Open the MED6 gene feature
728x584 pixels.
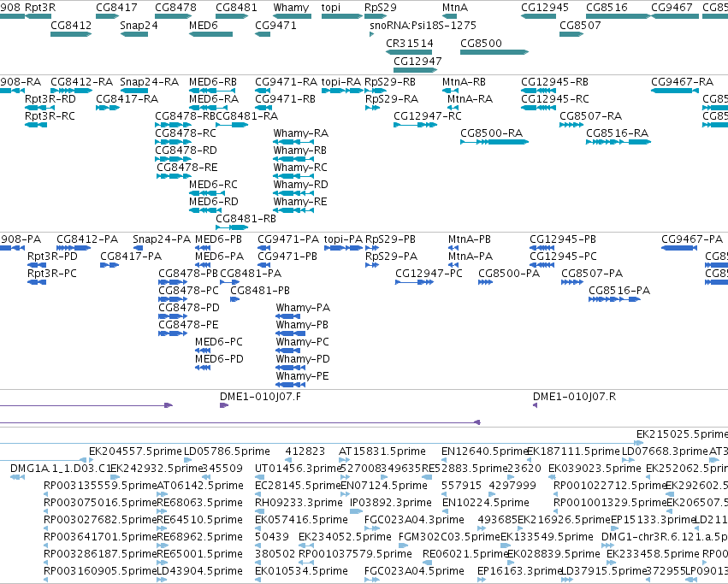210,34
